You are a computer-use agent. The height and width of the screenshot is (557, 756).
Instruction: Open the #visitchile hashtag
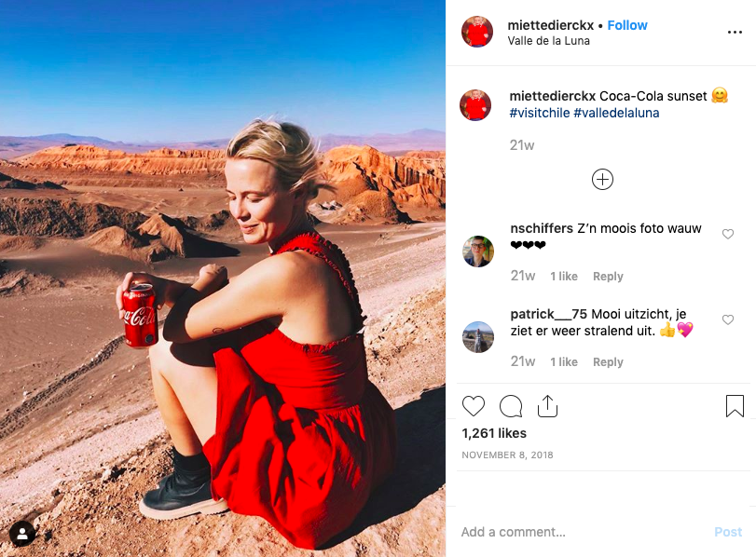tap(540, 114)
